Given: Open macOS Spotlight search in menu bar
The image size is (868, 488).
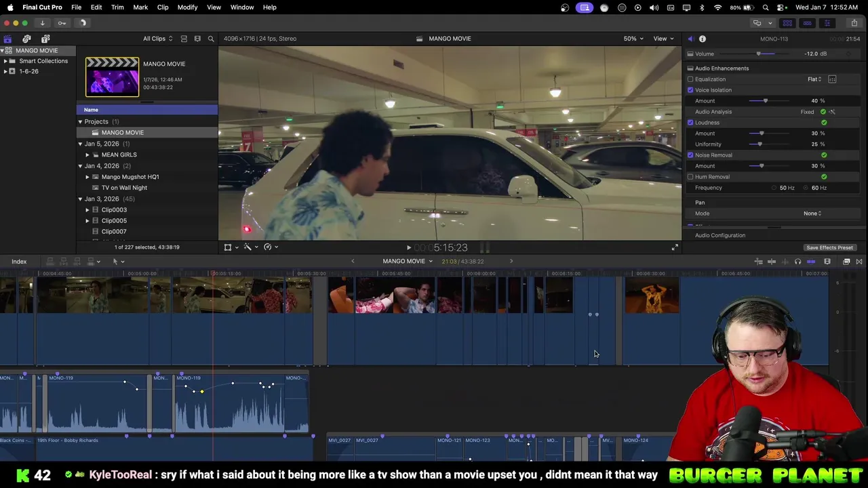Looking at the screenshot, I should tap(766, 7).
